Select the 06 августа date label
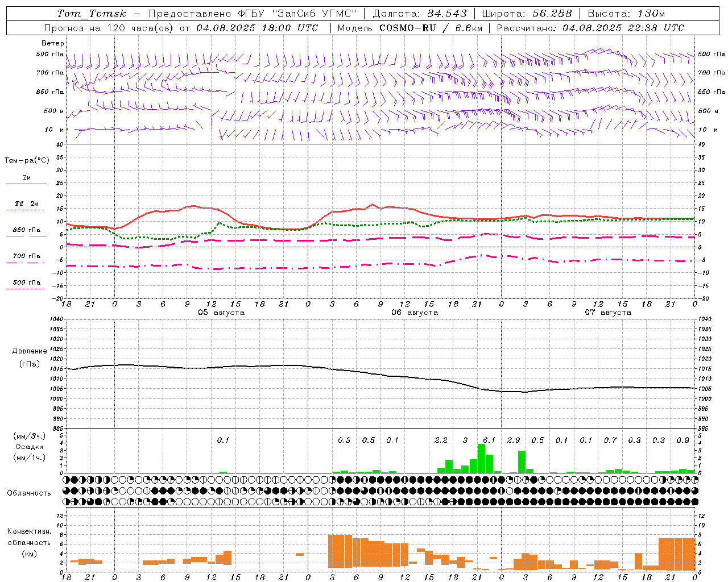 point(415,313)
